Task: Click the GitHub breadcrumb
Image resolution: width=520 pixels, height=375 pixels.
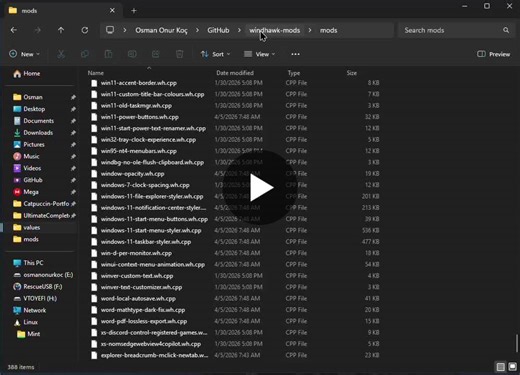Action: tap(218, 30)
